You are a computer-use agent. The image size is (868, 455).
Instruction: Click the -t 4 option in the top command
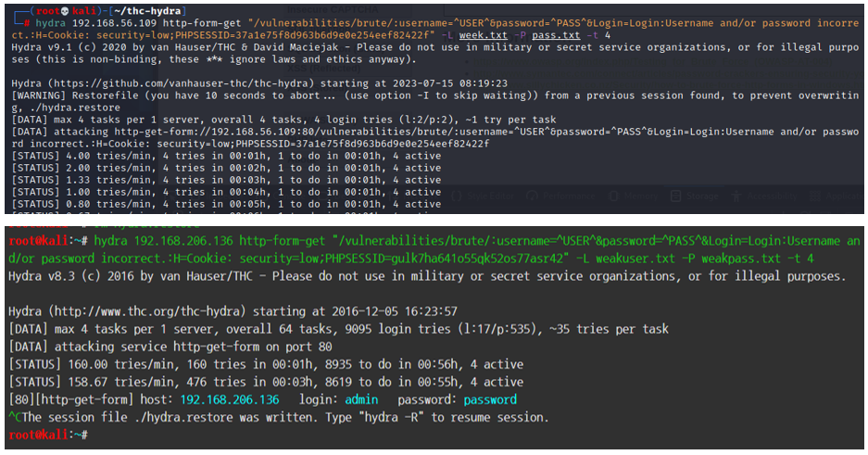pyautogui.click(x=598, y=35)
